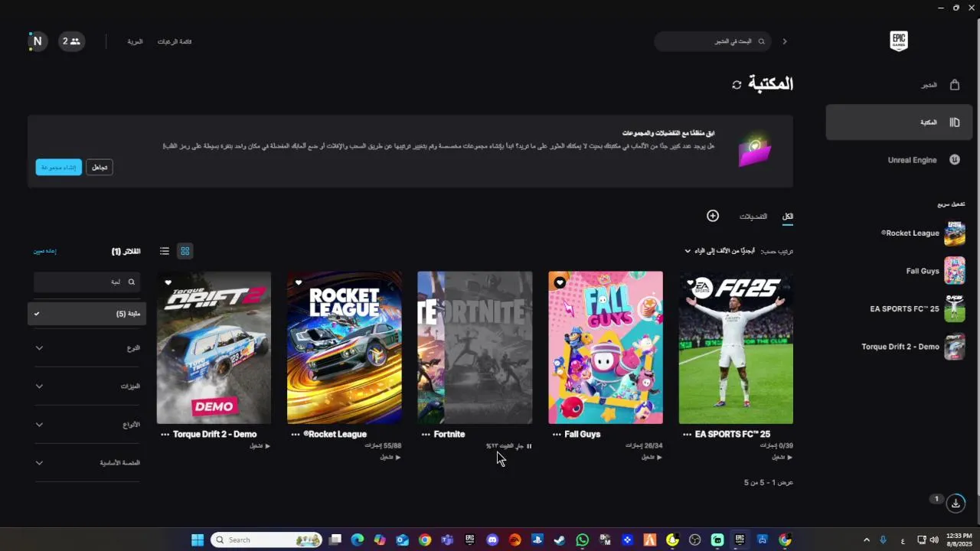Open the Epic Games logo home
This screenshot has height=551, width=980.
pos(898,41)
